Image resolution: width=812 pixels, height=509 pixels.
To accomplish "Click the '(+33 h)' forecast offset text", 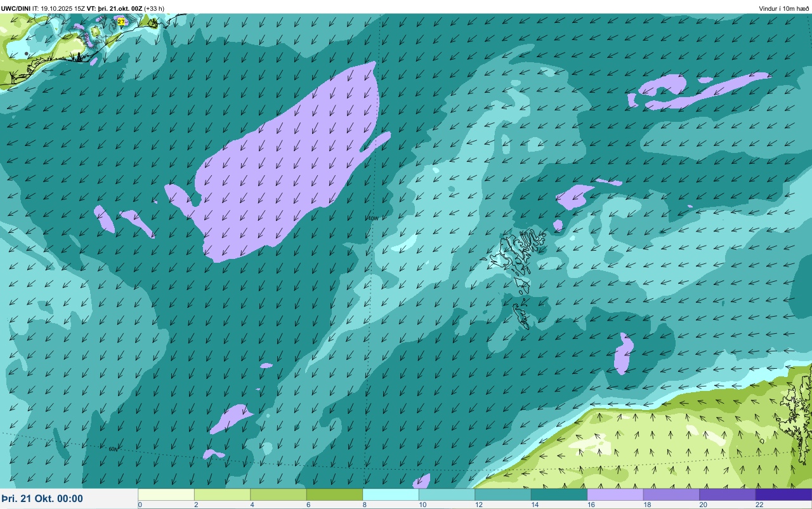I will (154, 8).
